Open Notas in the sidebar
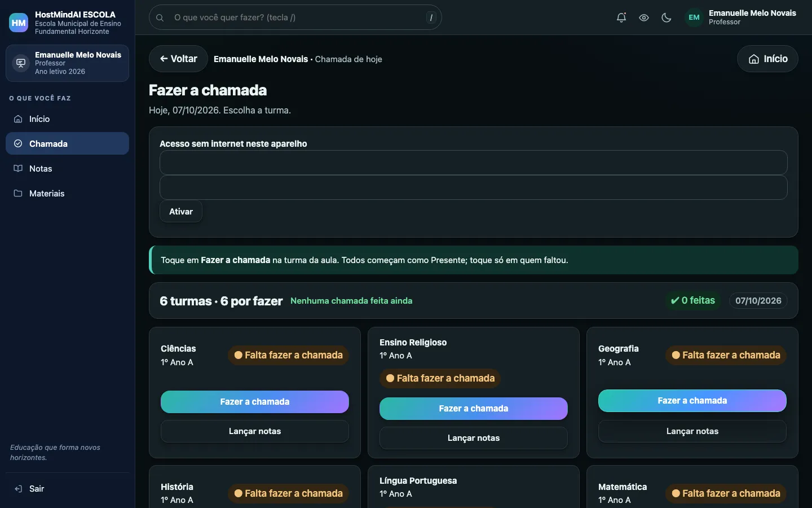The image size is (812, 508). pyautogui.click(x=67, y=169)
